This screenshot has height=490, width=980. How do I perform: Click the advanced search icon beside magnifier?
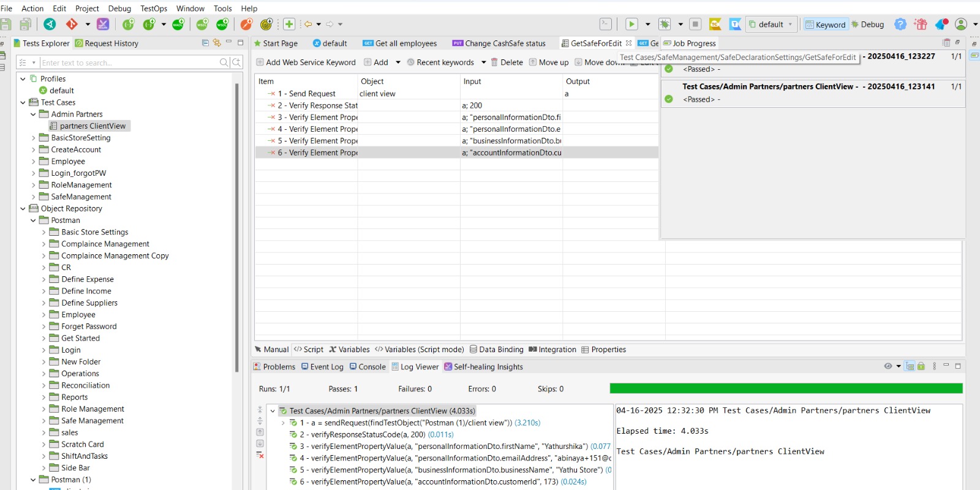[x=236, y=62]
